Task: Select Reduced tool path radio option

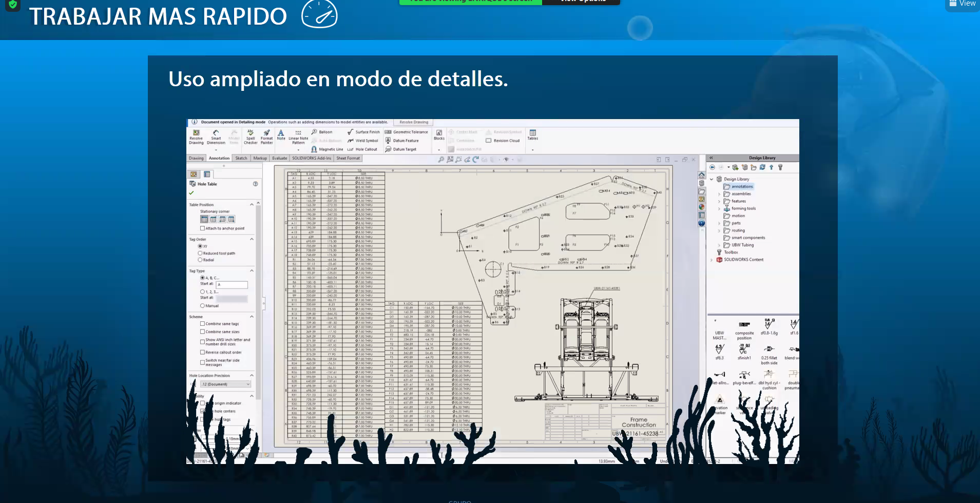Action: pyautogui.click(x=200, y=253)
